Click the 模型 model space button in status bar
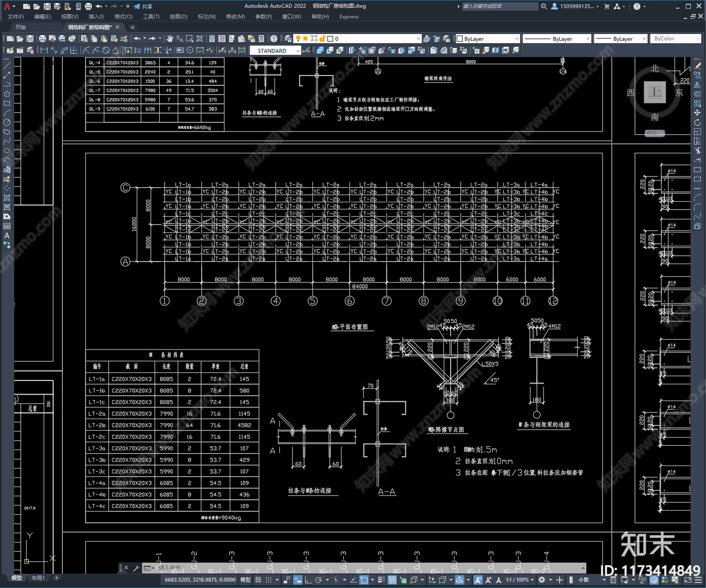 click(x=245, y=580)
